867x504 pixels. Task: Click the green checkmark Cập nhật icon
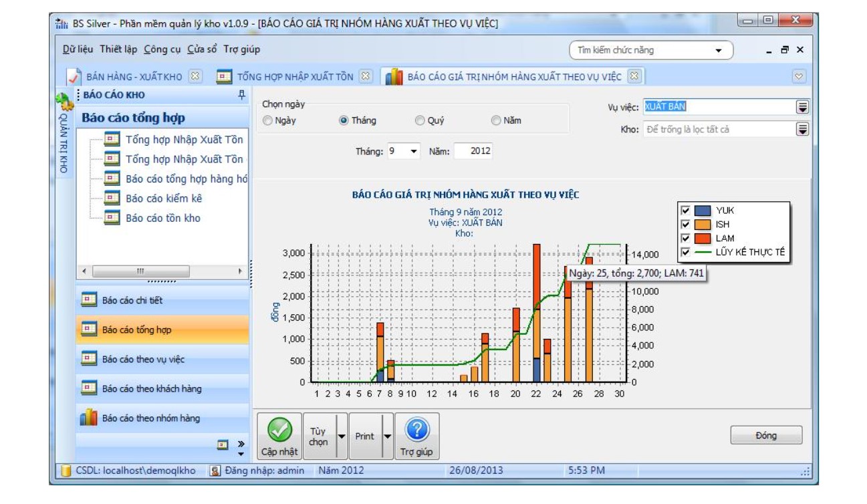coord(280,430)
